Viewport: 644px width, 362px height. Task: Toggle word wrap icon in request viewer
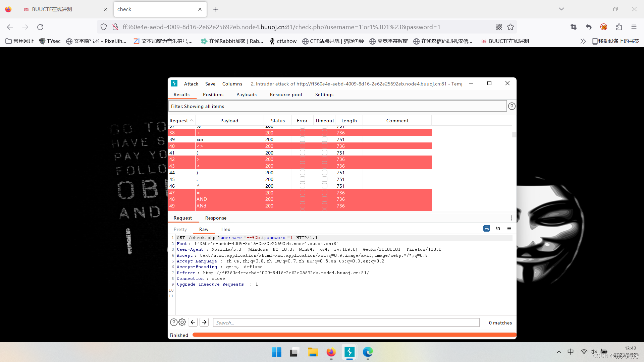pos(486,229)
